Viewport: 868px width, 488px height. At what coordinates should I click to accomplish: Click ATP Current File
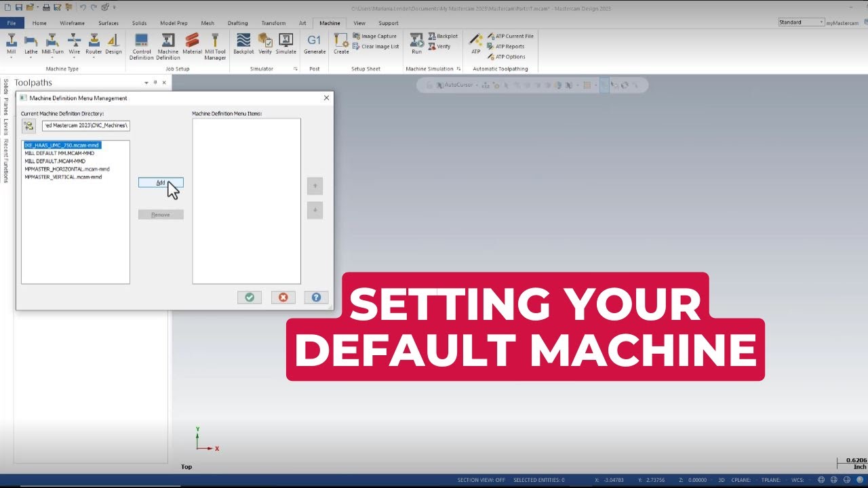510,37
